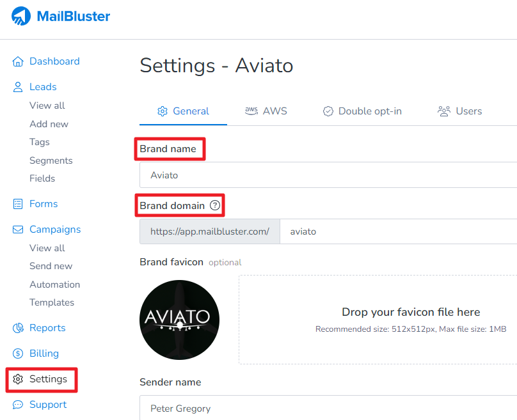Go to the Users tab
Screen dimensions: 517x420
460,111
